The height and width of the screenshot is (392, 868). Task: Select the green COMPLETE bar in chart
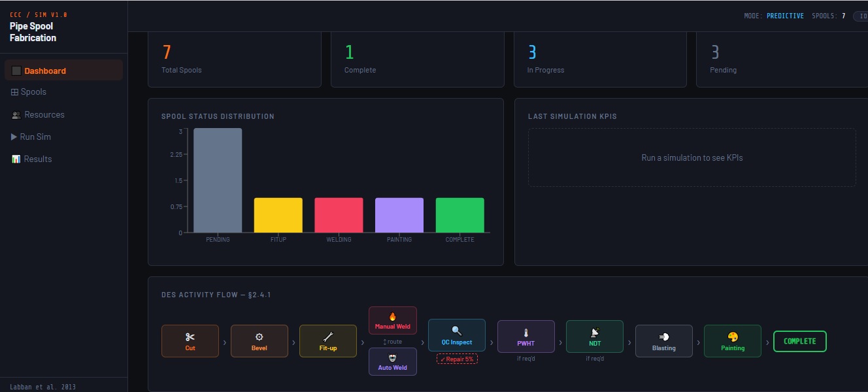click(460, 215)
